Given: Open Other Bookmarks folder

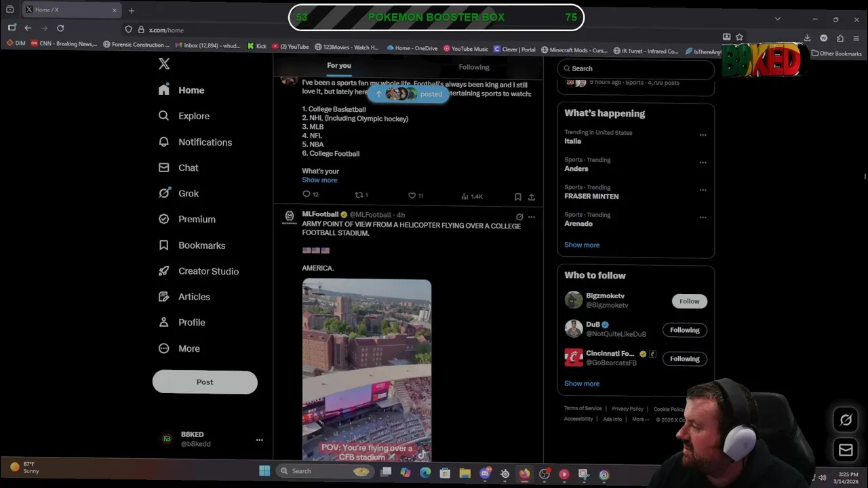Looking at the screenshot, I should point(837,54).
